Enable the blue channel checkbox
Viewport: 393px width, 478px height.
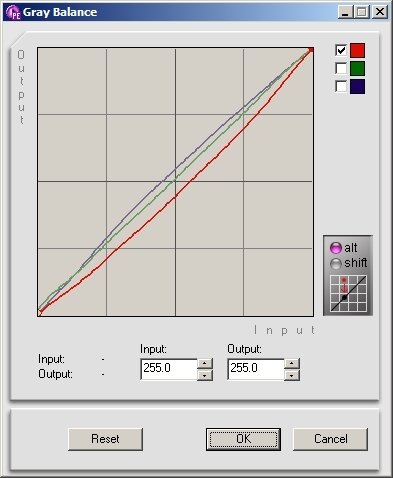(341, 86)
